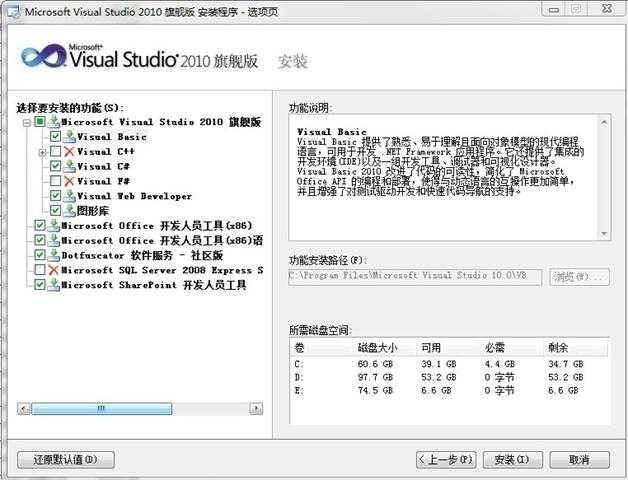This screenshot has width=628, height=480.
Task: Click the install icon beside Office 开发人员工具(x86)语 row
Action: pyautogui.click(x=53, y=240)
